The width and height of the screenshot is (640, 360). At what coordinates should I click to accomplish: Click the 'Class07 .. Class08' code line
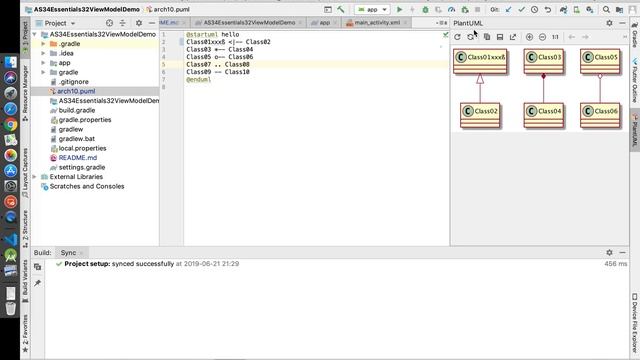(218, 64)
